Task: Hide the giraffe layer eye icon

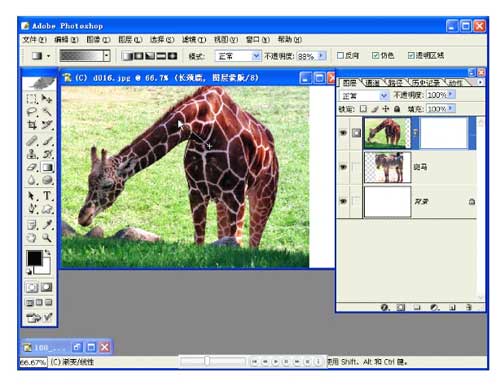Action: coord(343,133)
